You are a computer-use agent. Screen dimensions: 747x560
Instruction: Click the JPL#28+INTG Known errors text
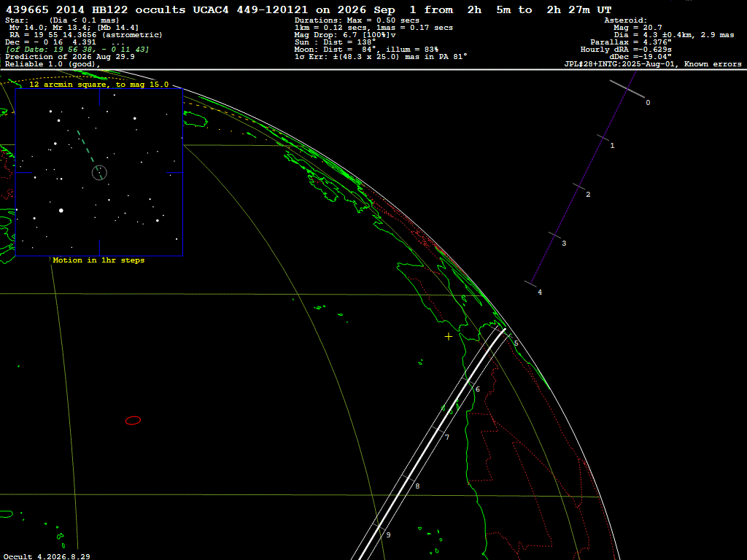point(653,64)
